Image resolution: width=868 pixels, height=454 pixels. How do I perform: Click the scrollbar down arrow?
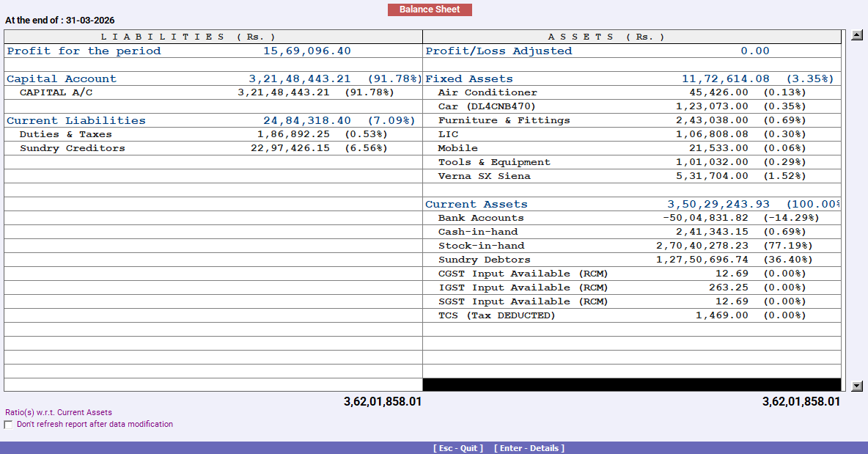click(x=855, y=384)
